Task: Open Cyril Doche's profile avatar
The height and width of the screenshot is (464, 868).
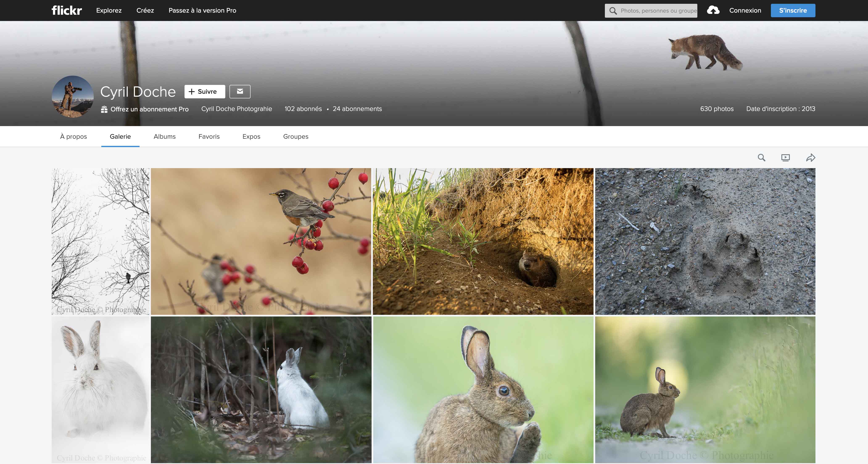Action: [x=73, y=96]
